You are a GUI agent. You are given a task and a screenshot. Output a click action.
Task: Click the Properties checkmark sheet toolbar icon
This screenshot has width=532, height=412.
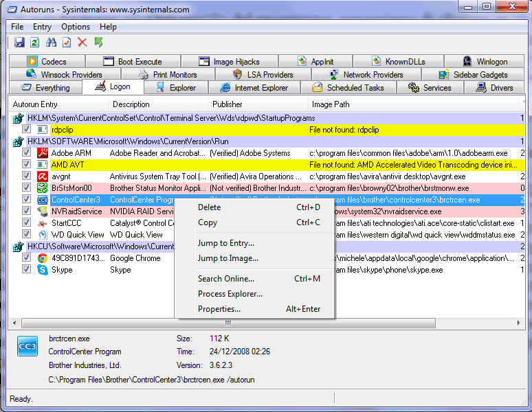click(x=67, y=43)
